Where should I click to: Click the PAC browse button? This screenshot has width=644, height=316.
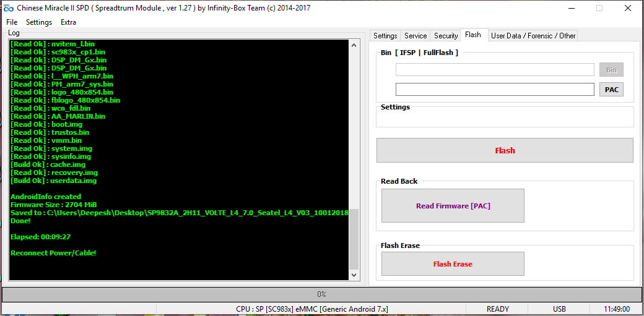pyautogui.click(x=611, y=90)
